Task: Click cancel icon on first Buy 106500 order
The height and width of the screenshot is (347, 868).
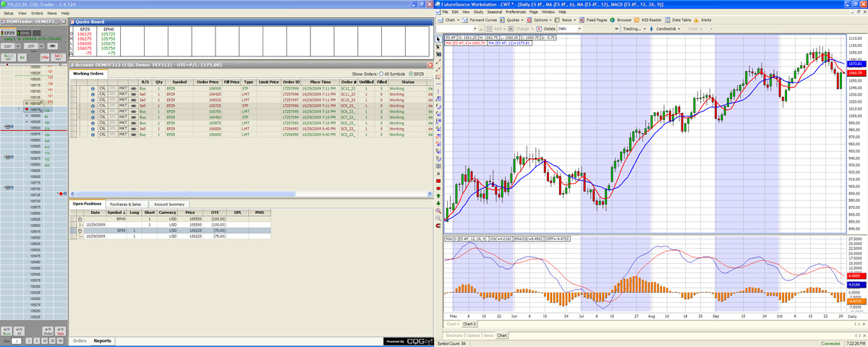Action: [x=102, y=87]
